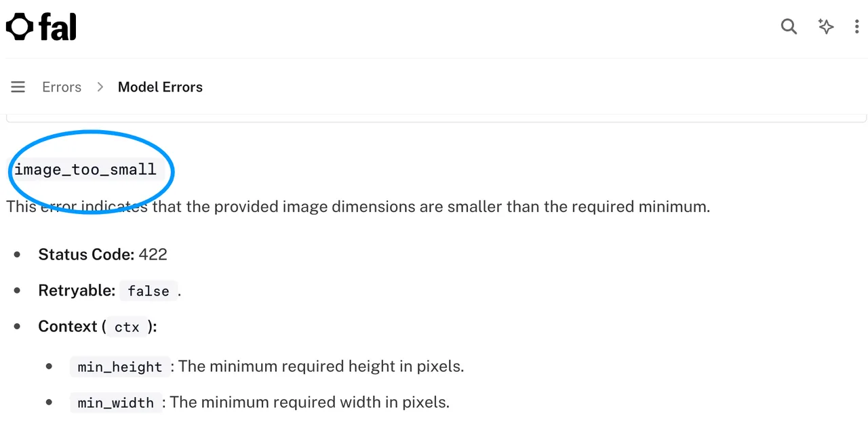Click the fal octagon logo icon
The width and height of the screenshot is (868, 433).
click(20, 27)
